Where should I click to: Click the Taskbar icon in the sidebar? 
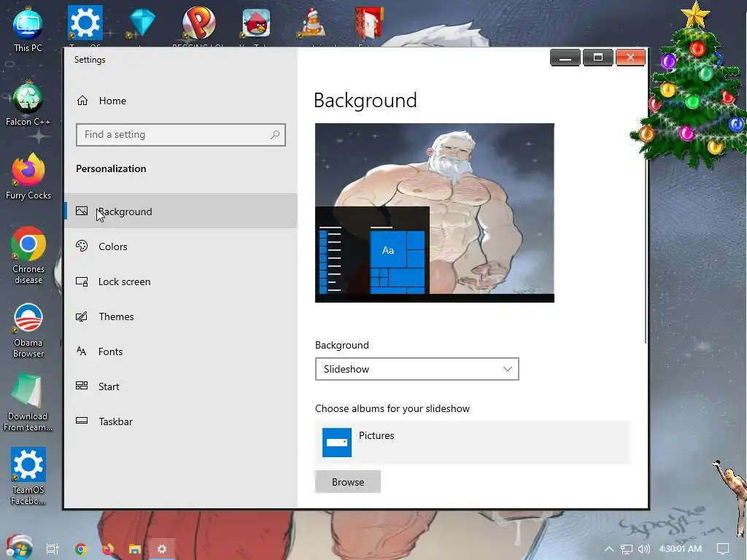click(x=82, y=421)
